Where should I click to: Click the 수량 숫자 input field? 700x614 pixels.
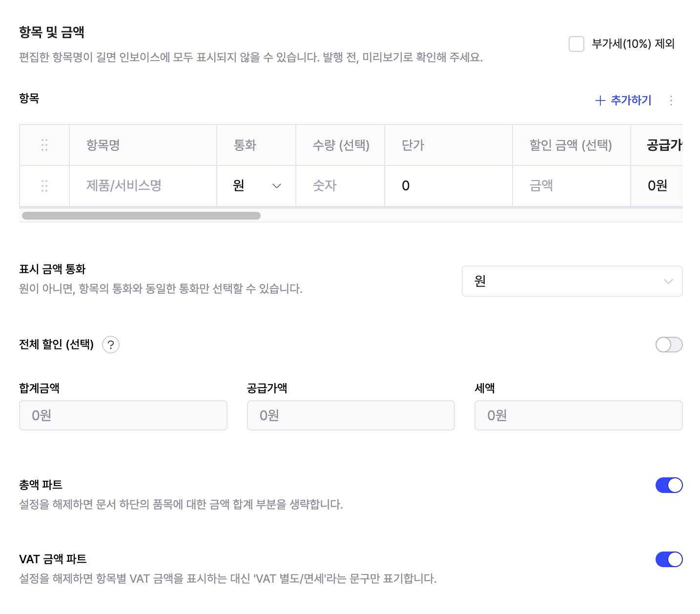[x=340, y=186]
